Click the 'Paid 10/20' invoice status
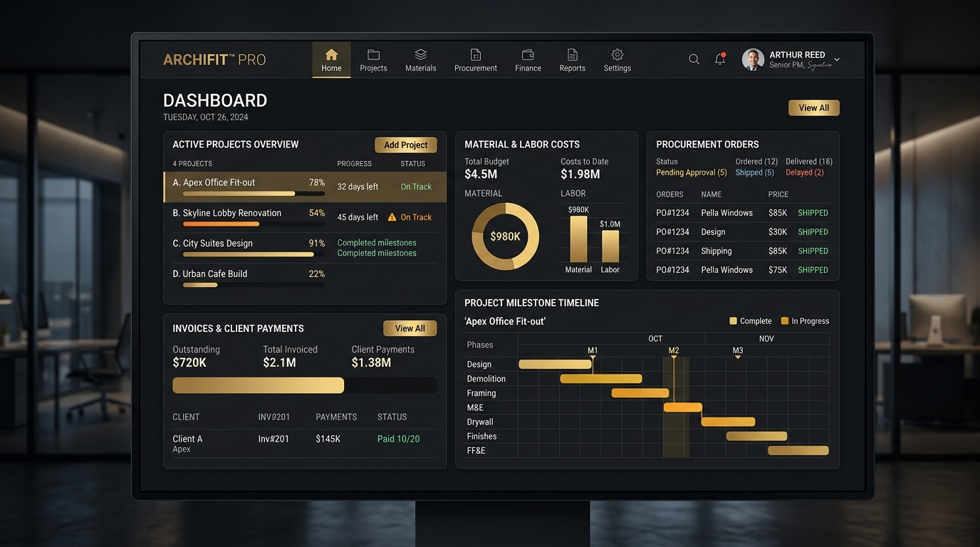Viewport: 980px width, 547px height. 398,439
